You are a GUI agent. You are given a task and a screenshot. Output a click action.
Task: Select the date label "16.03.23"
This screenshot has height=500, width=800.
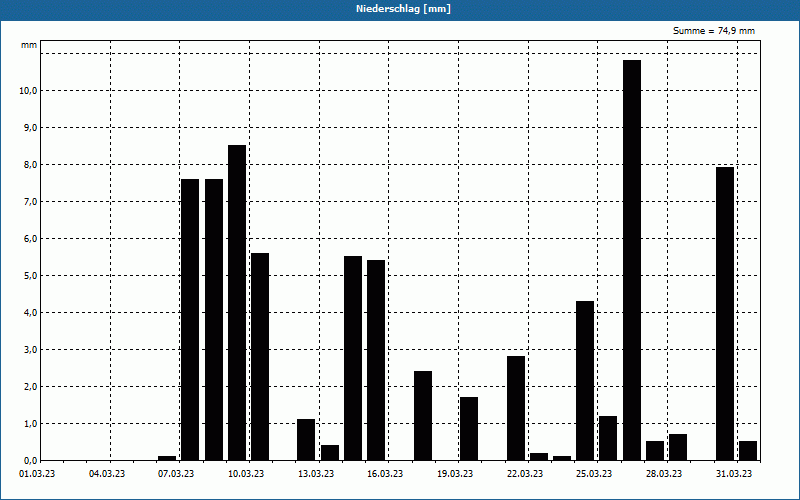(x=385, y=474)
